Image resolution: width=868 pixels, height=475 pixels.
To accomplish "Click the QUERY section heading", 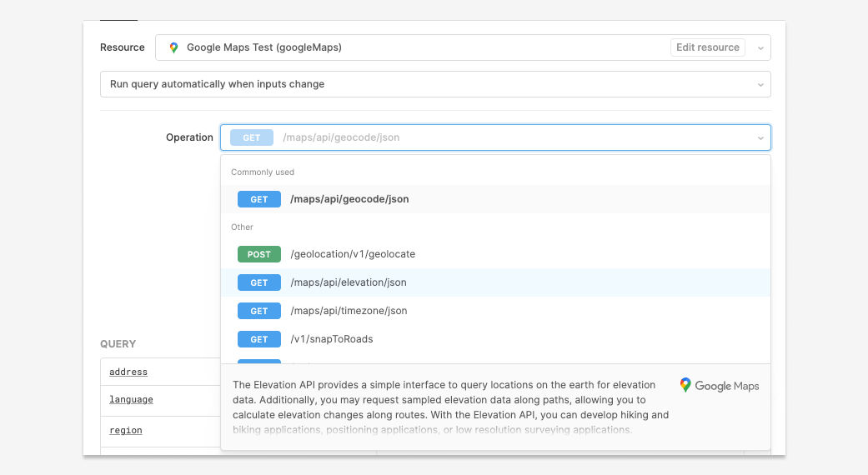I will (118, 344).
